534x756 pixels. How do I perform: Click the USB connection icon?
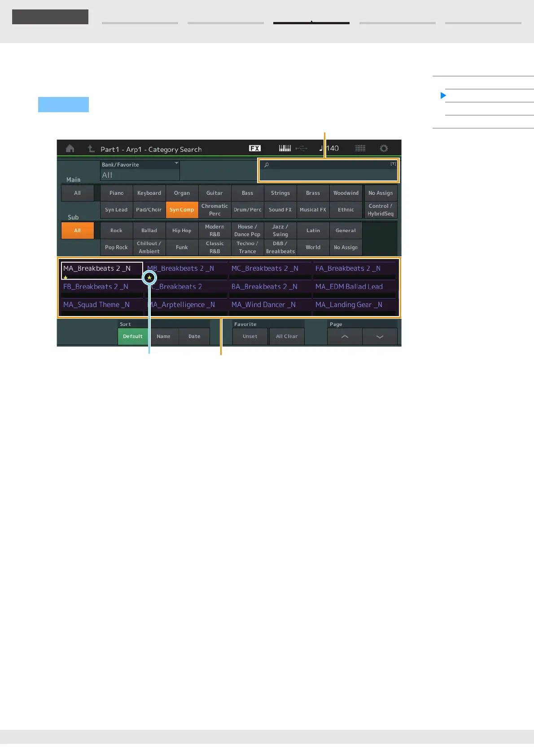coord(302,148)
